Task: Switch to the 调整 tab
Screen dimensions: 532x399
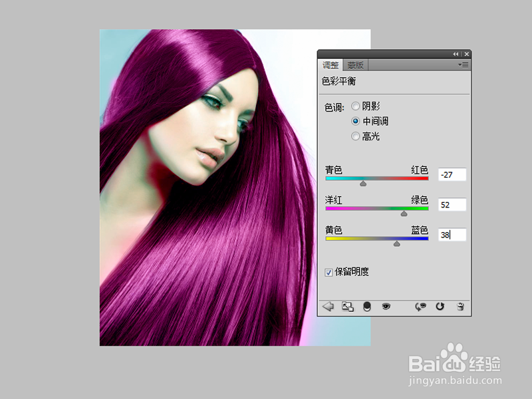Action: tap(331, 65)
